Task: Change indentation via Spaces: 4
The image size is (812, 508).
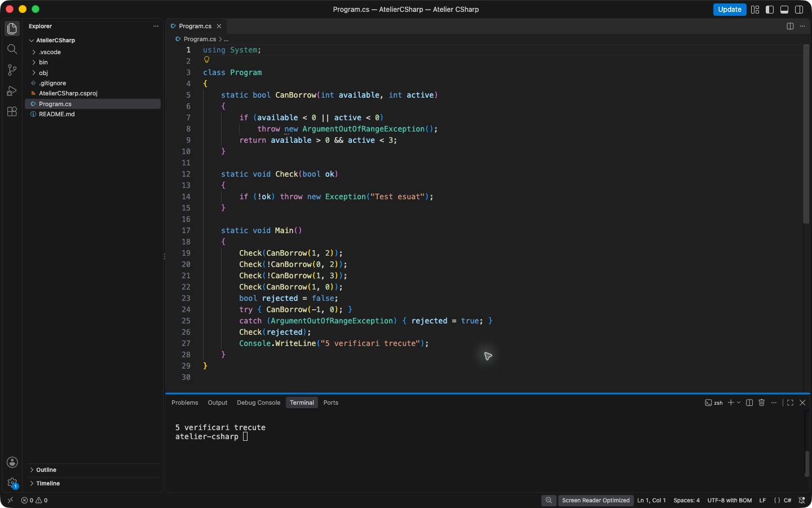Action: coord(686,500)
